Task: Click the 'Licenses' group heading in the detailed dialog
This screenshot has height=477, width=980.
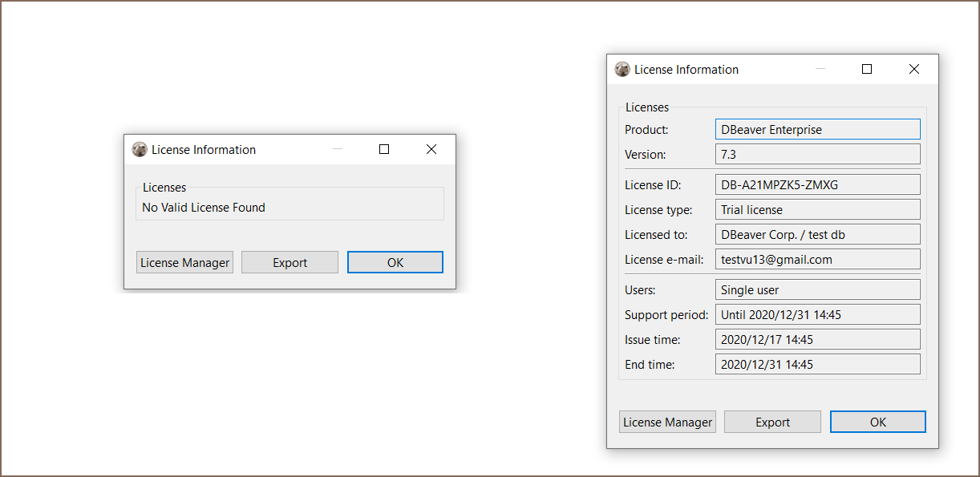Action: tap(647, 107)
